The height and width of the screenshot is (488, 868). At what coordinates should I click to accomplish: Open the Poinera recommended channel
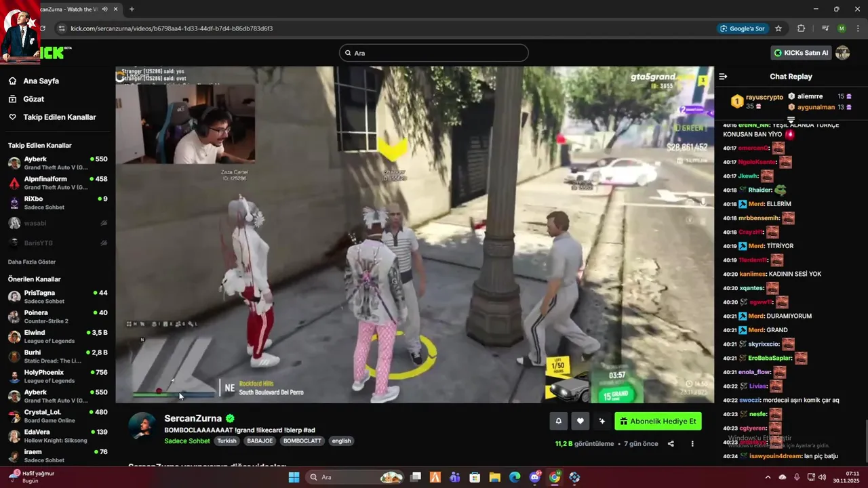tap(58, 317)
